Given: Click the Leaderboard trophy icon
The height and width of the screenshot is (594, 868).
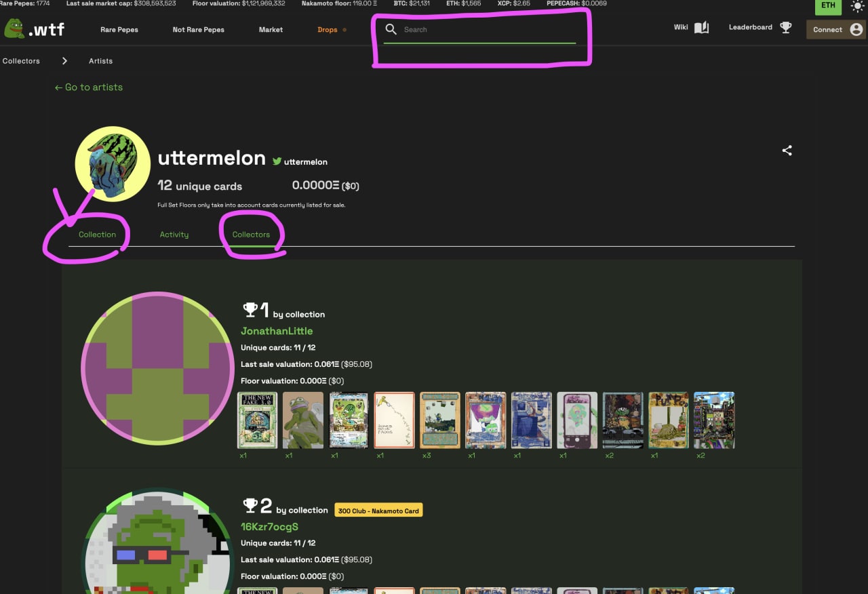Looking at the screenshot, I should (x=785, y=28).
